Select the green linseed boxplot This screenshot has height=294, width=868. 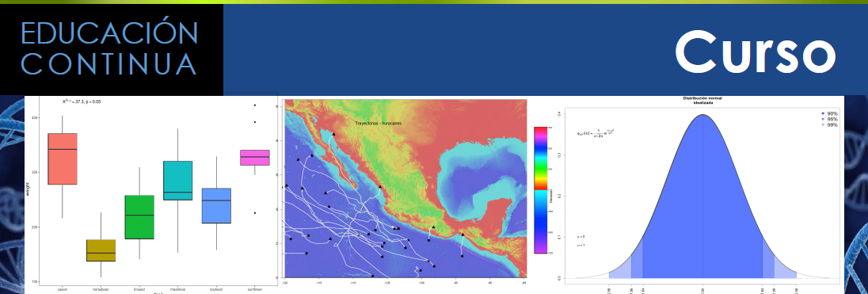pos(139,217)
